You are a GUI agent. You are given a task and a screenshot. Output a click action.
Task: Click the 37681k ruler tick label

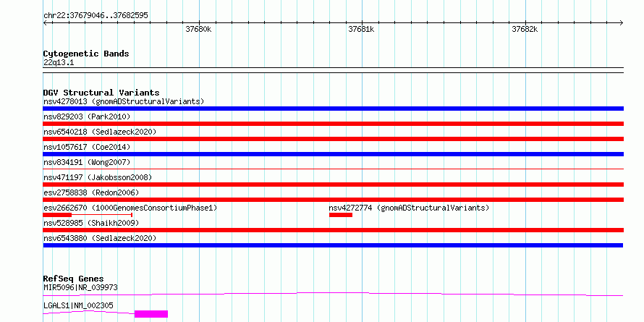(361, 29)
